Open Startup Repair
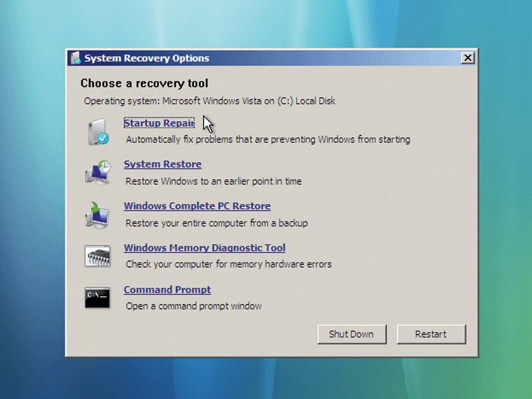This screenshot has width=532, height=399. [x=159, y=123]
